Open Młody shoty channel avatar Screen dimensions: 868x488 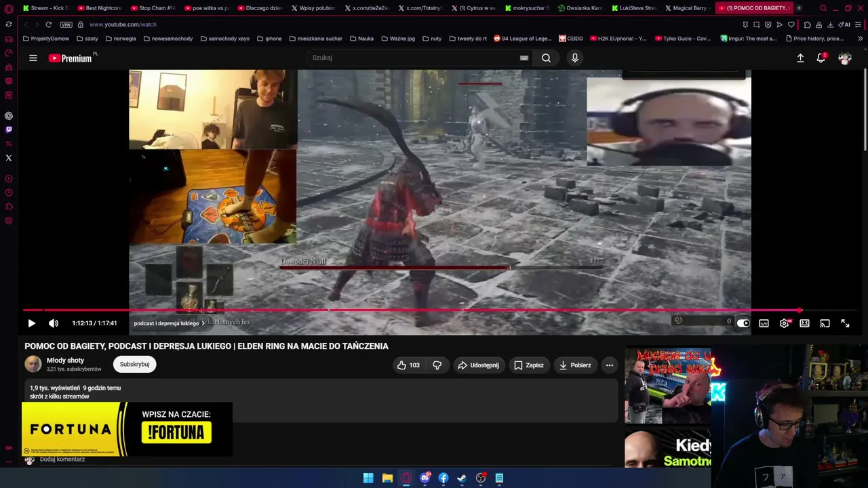pyautogui.click(x=33, y=365)
